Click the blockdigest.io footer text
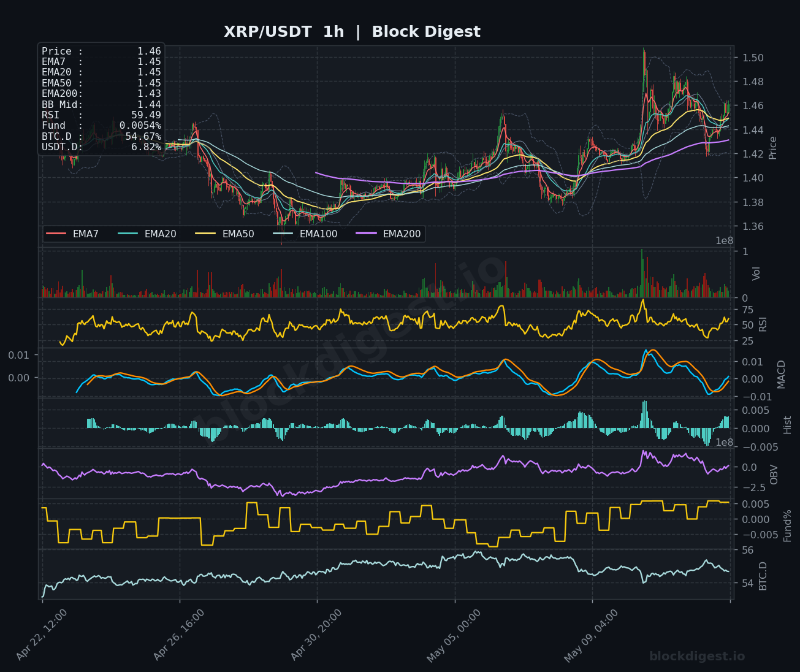 point(697,657)
